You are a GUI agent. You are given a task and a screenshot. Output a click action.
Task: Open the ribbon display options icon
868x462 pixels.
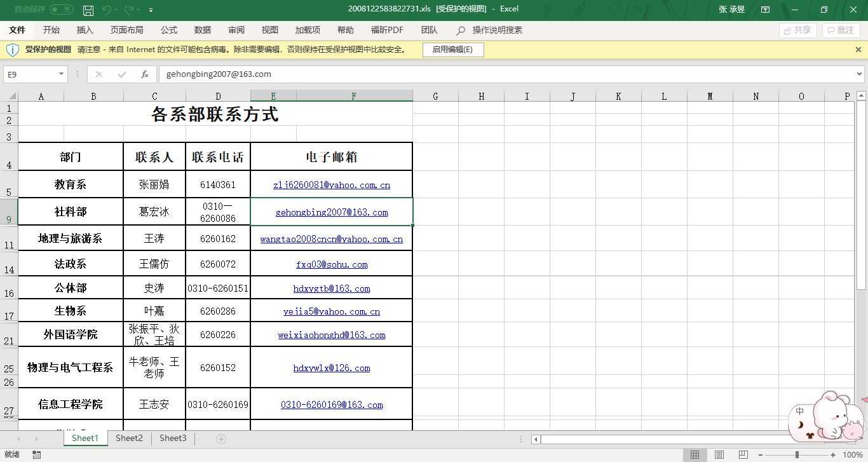766,10
